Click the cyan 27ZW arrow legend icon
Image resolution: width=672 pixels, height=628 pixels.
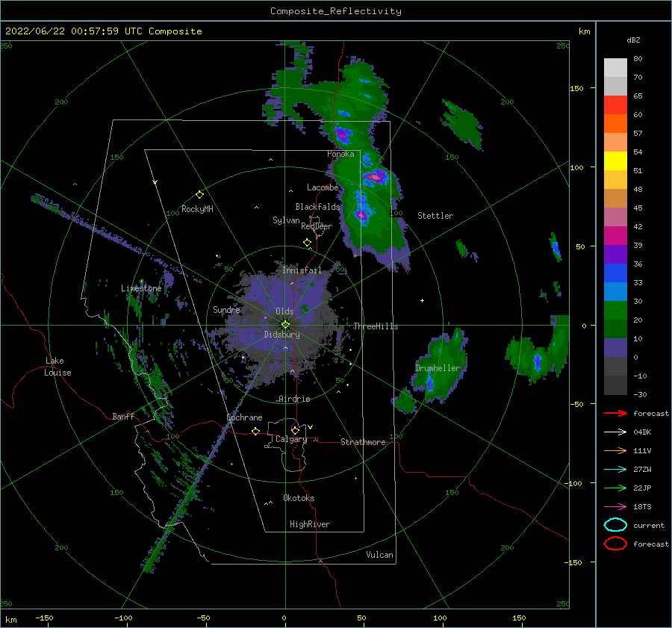(x=615, y=470)
